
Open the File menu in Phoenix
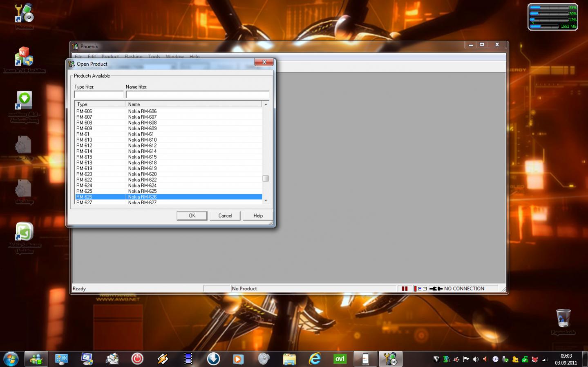(78, 56)
